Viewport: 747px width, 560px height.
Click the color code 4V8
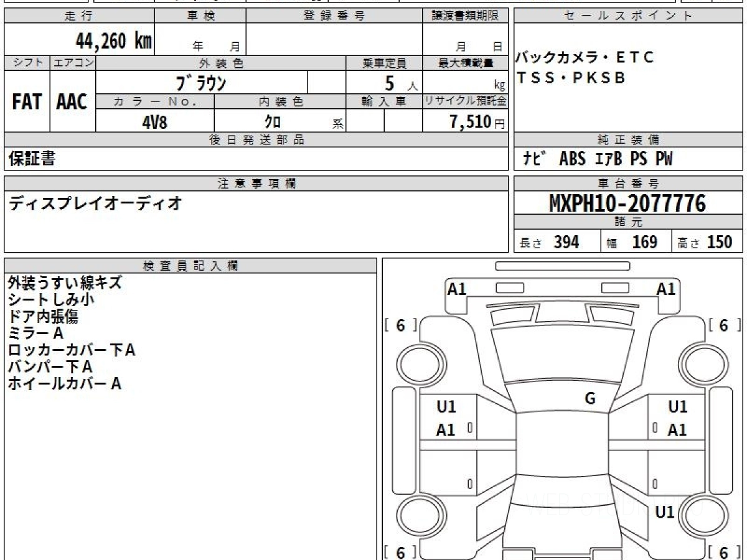click(x=155, y=121)
